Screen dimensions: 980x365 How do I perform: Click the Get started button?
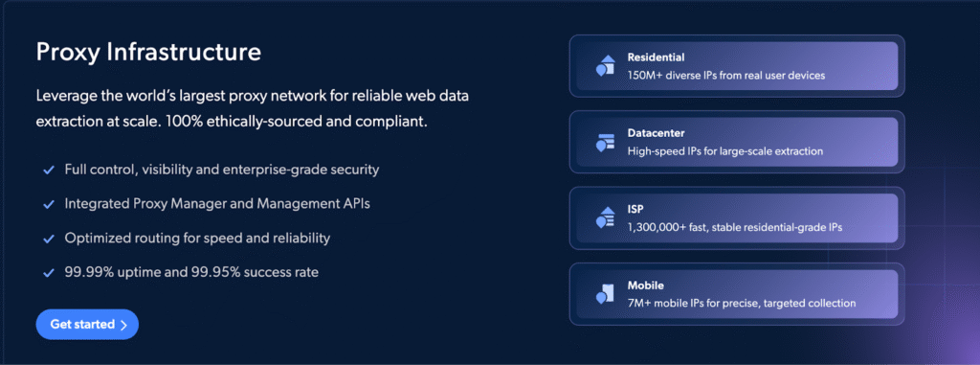87,325
